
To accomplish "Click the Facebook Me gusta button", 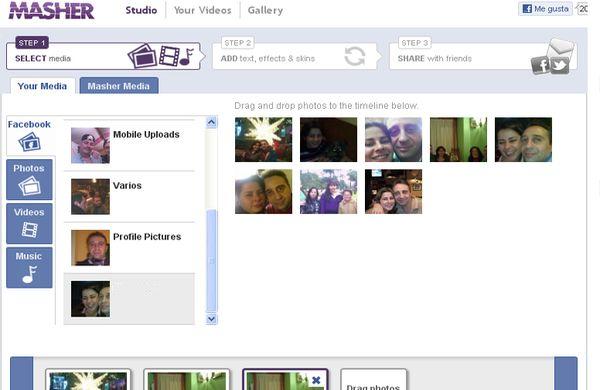I will coord(545,9).
